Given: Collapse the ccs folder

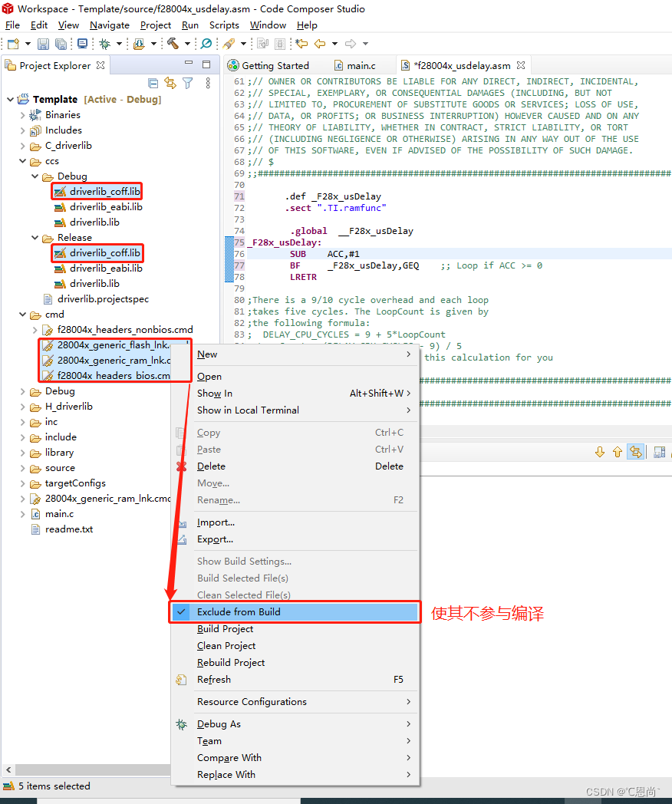Looking at the screenshot, I should point(22,161).
